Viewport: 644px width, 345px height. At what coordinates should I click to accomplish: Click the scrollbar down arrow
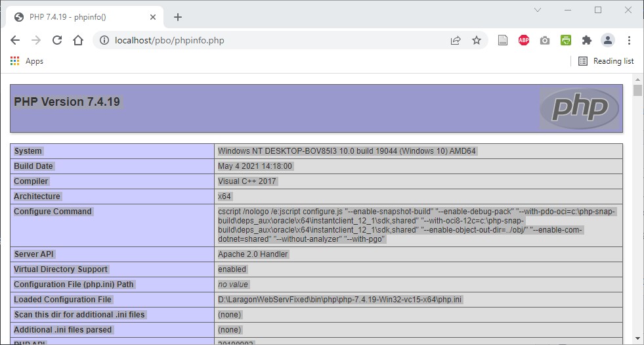pyautogui.click(x=637, y=338)
